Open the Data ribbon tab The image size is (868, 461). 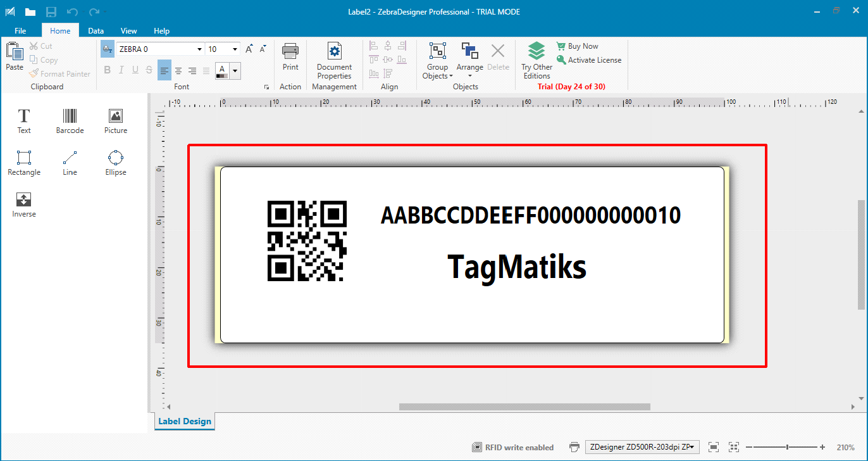(x=96, y=30)
